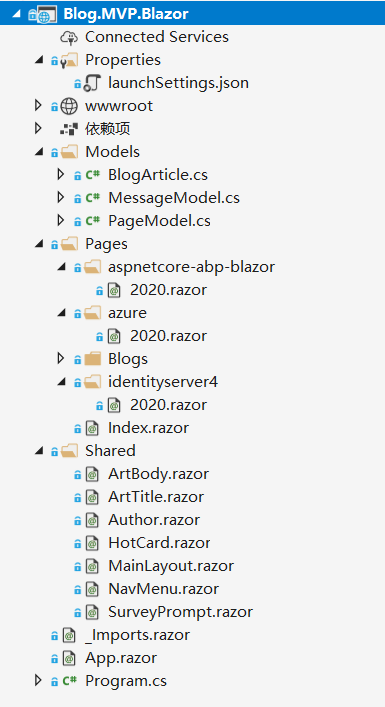Screen dimensions: 385x707
Task: Select 2020.razor under azure
Action: click(x=169, y=336)
